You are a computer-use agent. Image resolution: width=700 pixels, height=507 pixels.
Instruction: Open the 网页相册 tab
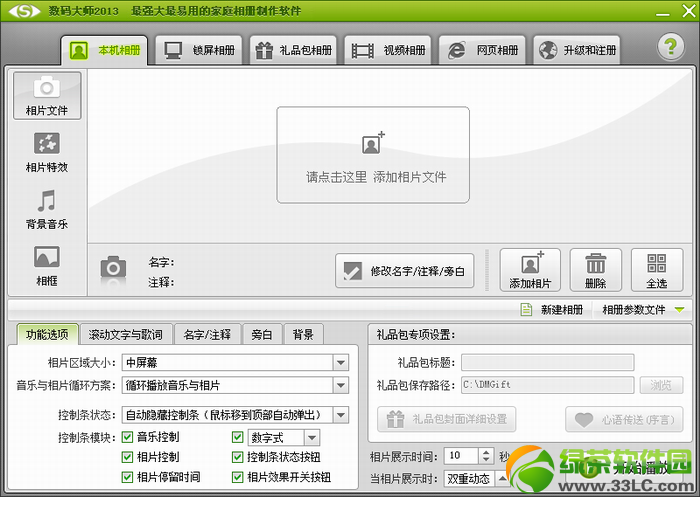pos(482,50)
